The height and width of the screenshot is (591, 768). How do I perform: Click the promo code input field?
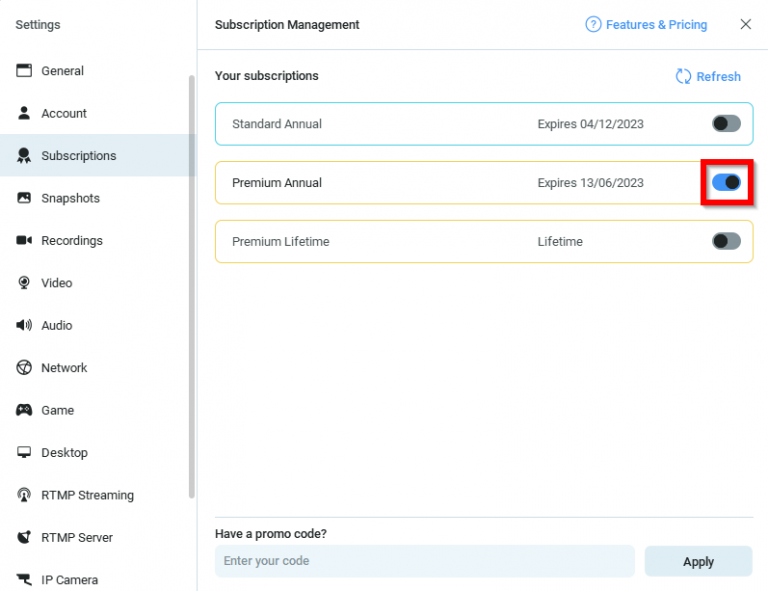tap(424, 561)
